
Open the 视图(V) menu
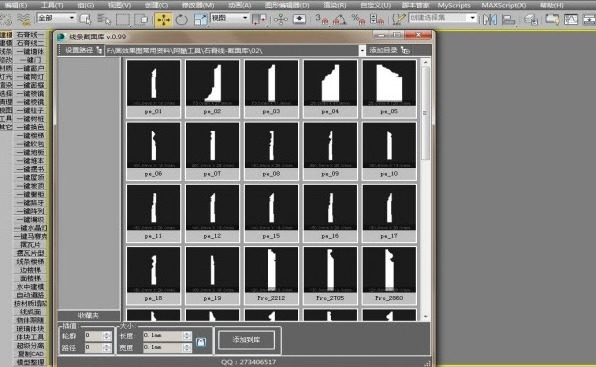tap(119, 5)
